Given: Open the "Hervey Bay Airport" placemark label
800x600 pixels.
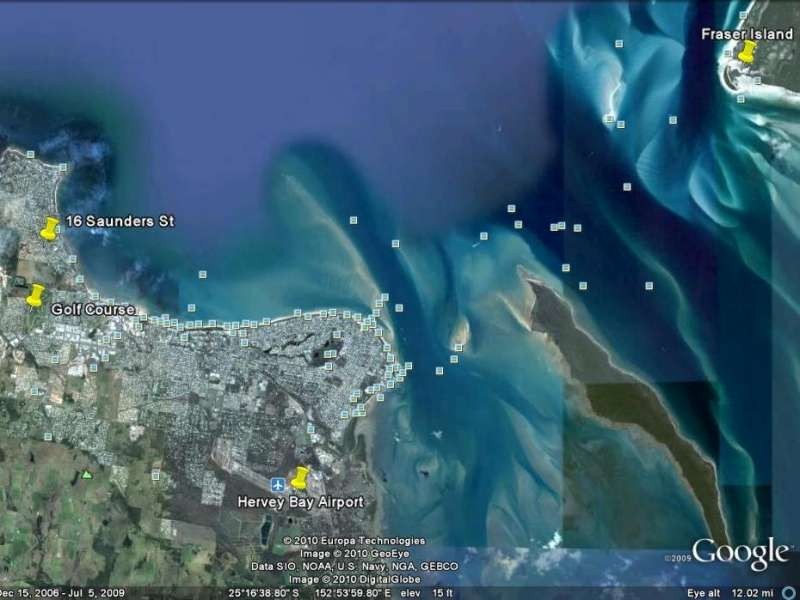Looking at the screenshot, I should [x=300, y=502].
